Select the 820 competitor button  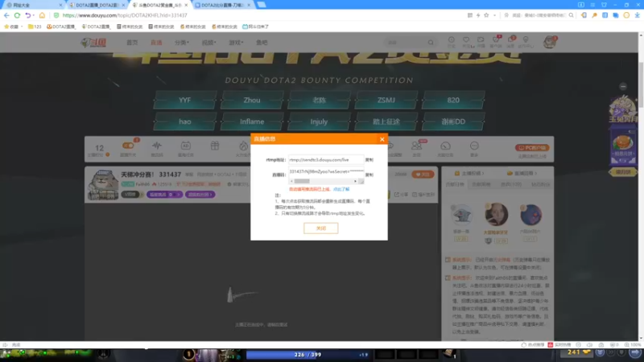453,100
